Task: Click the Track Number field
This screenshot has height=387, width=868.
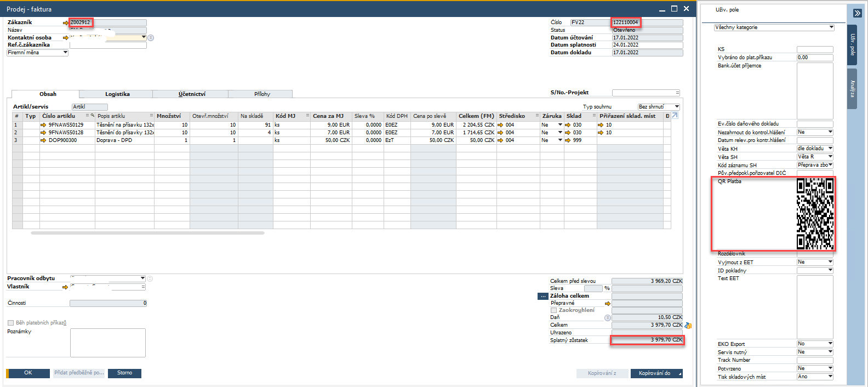Action: click(815, 360)
